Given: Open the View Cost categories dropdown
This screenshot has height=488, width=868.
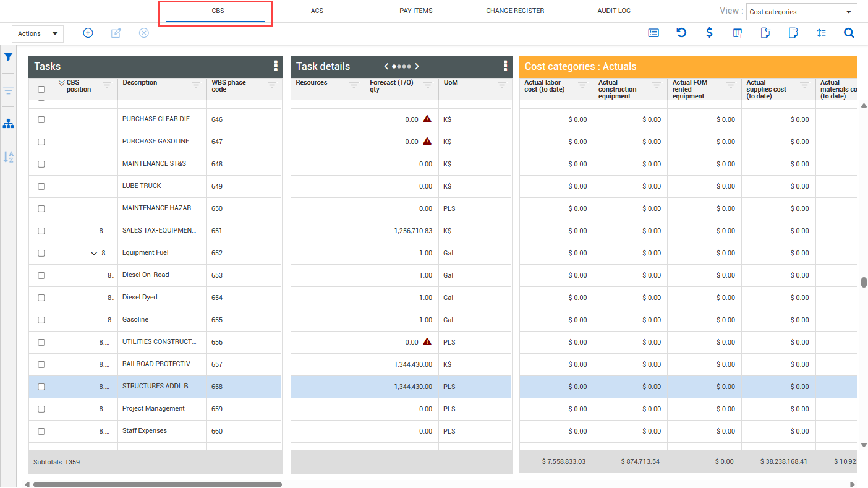Looking at the screenshot, I should [x=801, y=12].
